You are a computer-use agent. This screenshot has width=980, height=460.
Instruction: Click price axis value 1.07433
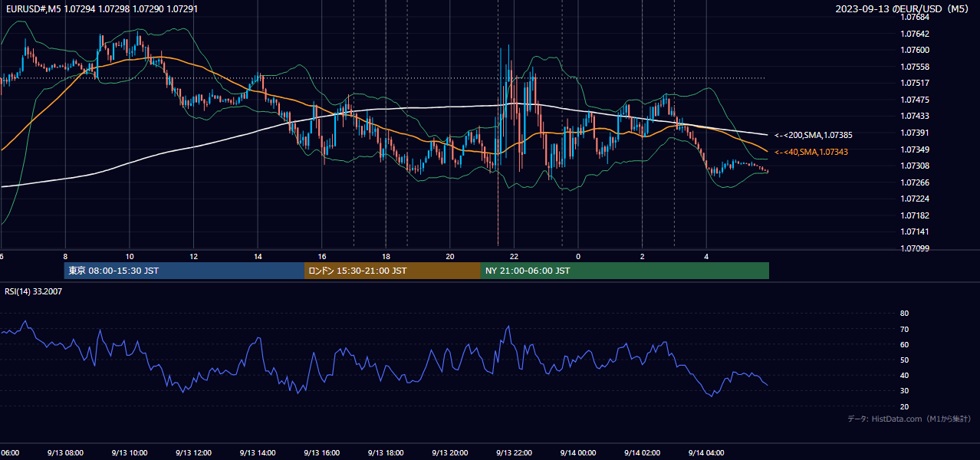click(916, 116)
